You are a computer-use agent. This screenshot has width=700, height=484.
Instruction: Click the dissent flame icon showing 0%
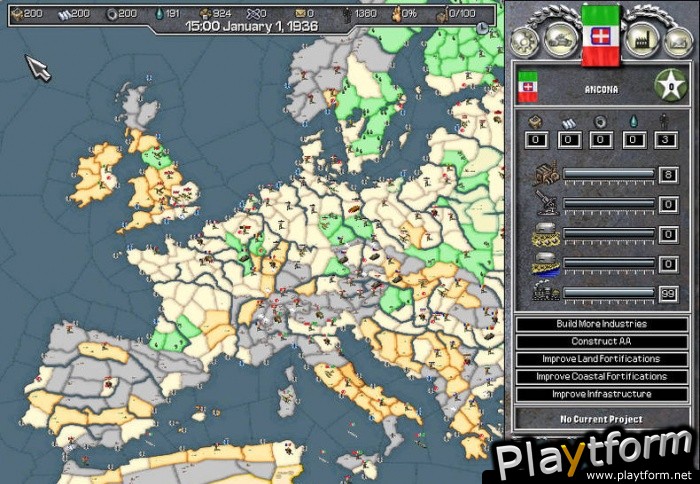(396, 14)
